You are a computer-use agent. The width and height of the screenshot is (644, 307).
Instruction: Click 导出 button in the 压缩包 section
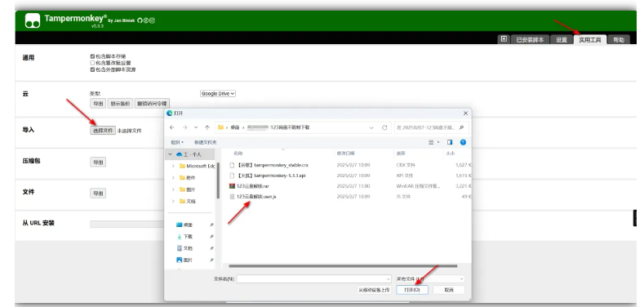(98, 162)
